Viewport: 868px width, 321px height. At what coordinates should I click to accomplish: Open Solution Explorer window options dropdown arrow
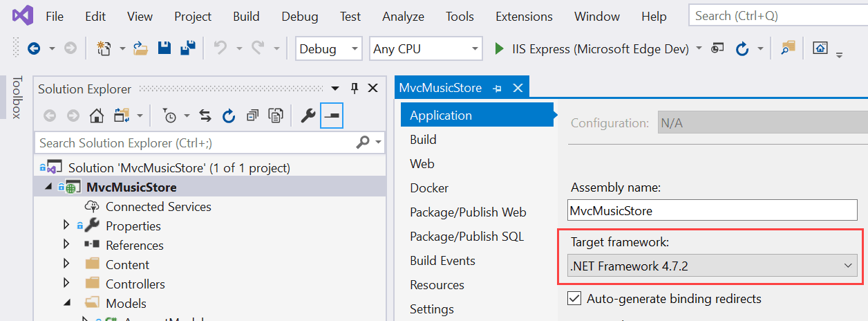pyautogui.click(x=336, y=88)
